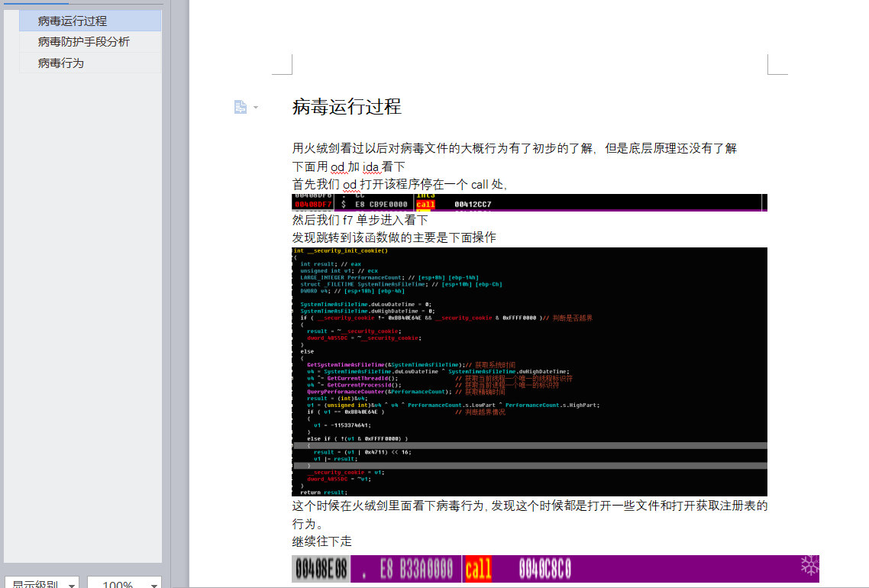Screen dimensions: 869x588
Task: Click the line 然后我们 f7 单步进入看下
Action: [x=360, y=220]
